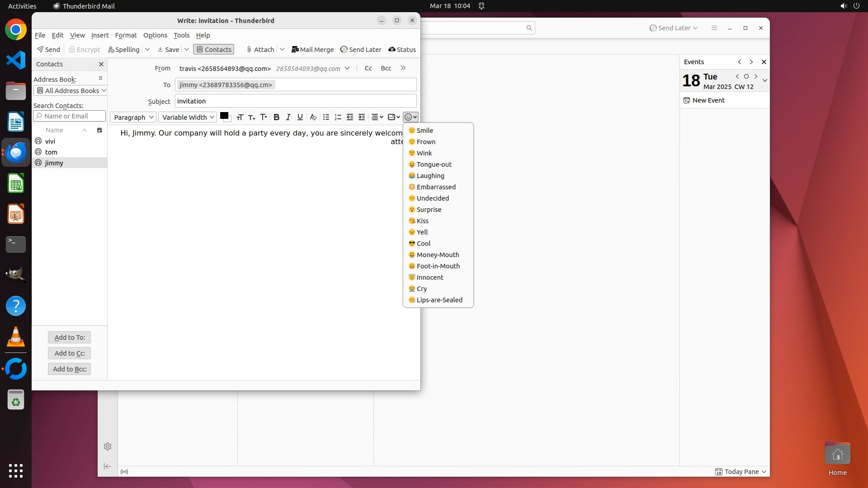Click the Subject input field

295,101
